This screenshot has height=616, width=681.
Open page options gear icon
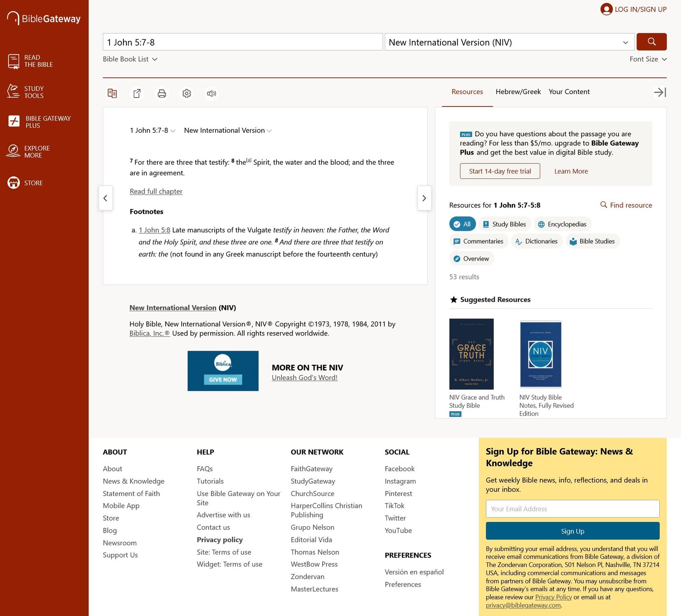tap(186, 93)
